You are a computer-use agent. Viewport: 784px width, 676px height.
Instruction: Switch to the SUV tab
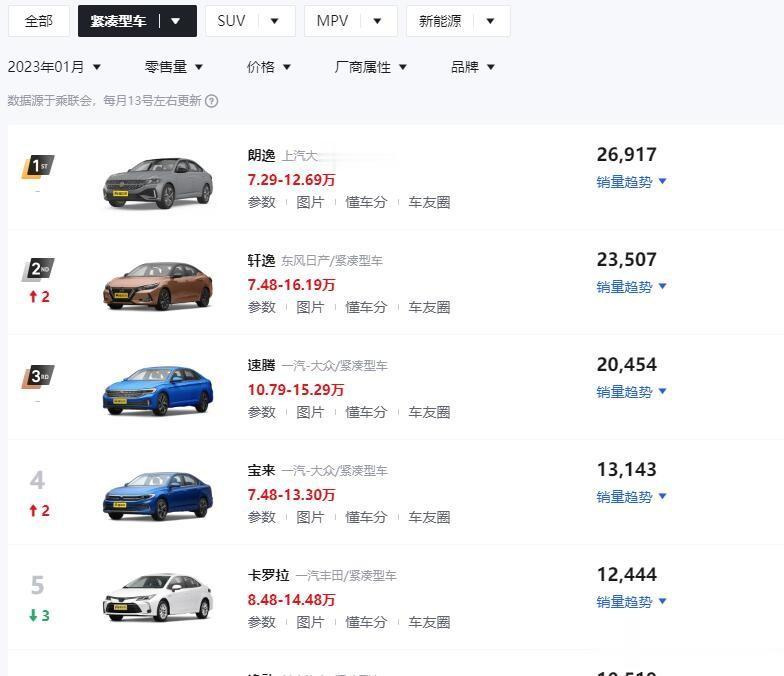[x=249, y=21]
